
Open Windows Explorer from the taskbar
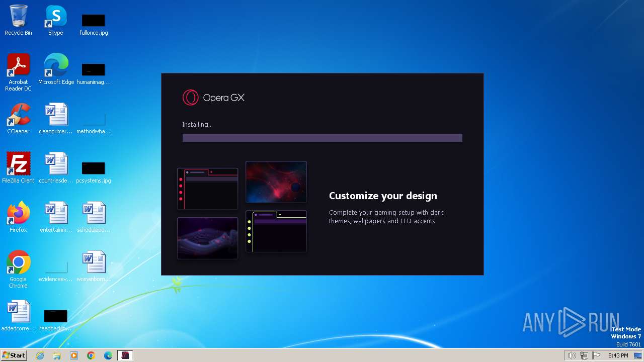tap(57, 355)
